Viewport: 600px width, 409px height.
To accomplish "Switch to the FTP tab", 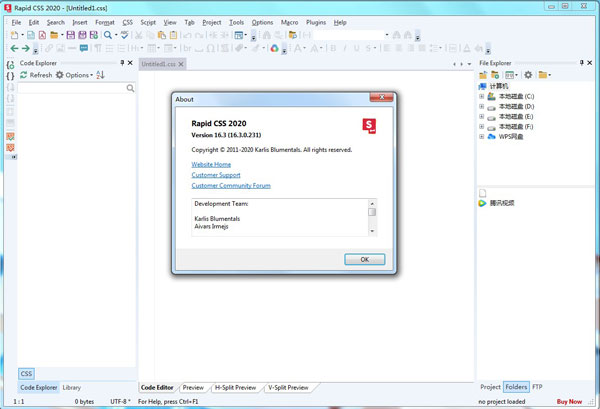I will [538, 386].
